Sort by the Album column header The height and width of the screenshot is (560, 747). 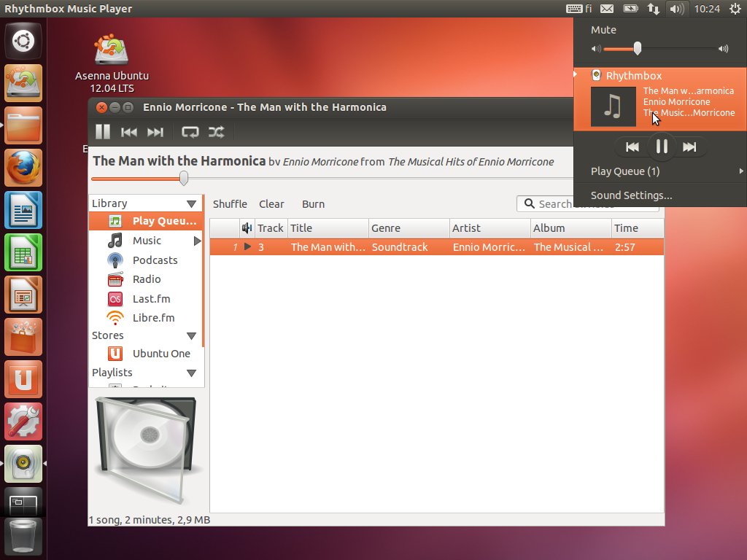point(571,228)
